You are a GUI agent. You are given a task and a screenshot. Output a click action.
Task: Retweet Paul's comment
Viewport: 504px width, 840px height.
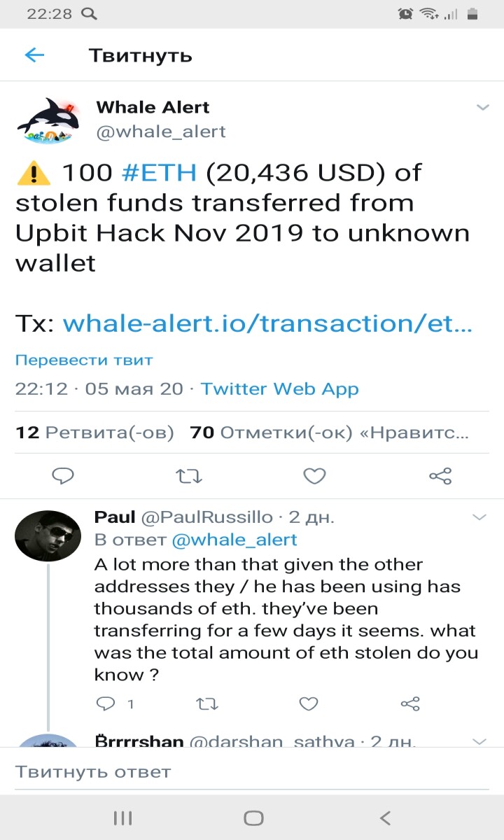click(x=206, y=703)
